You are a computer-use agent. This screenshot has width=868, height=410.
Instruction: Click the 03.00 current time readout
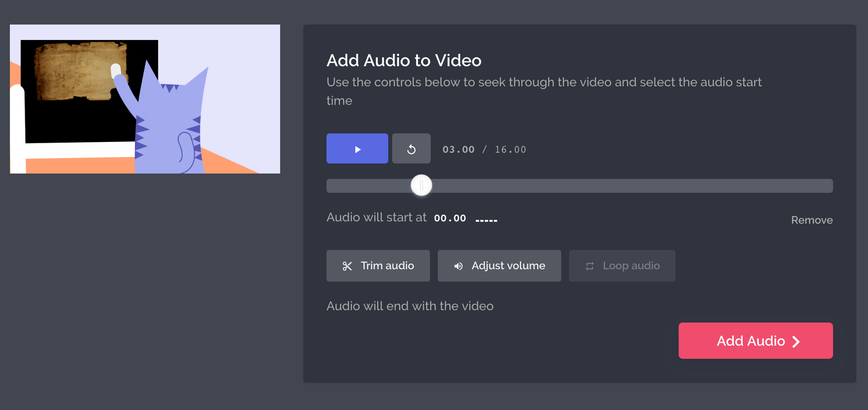click(x=458, y=149)
